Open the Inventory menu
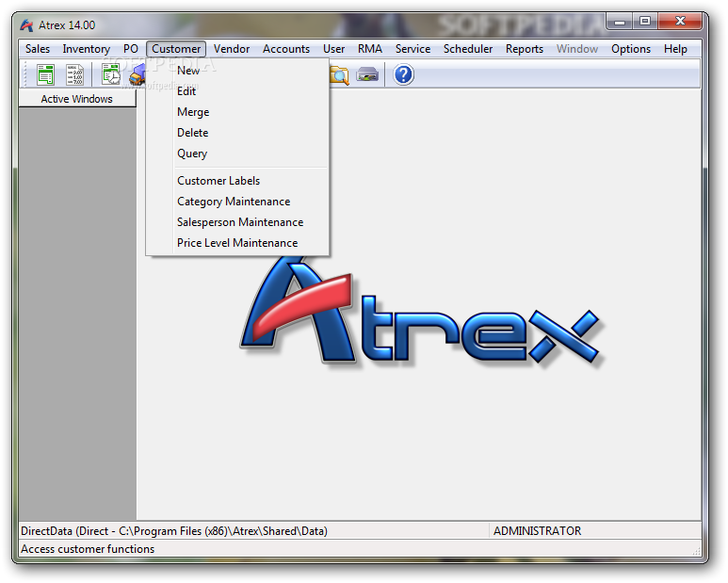Viewport: 728px width, 583px height. [87, 49]
